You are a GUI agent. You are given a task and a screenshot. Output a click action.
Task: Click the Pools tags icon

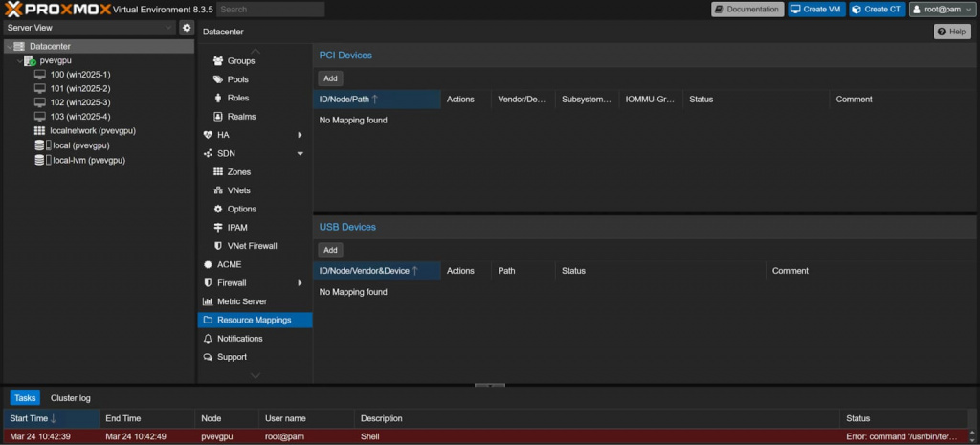[218, 79]
